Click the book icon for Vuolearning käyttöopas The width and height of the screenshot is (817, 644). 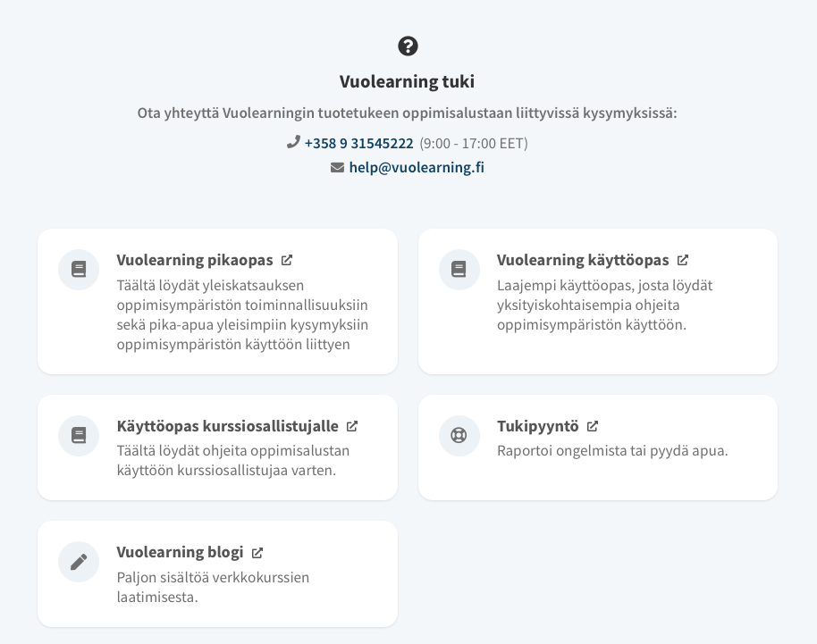coord(459,269)
